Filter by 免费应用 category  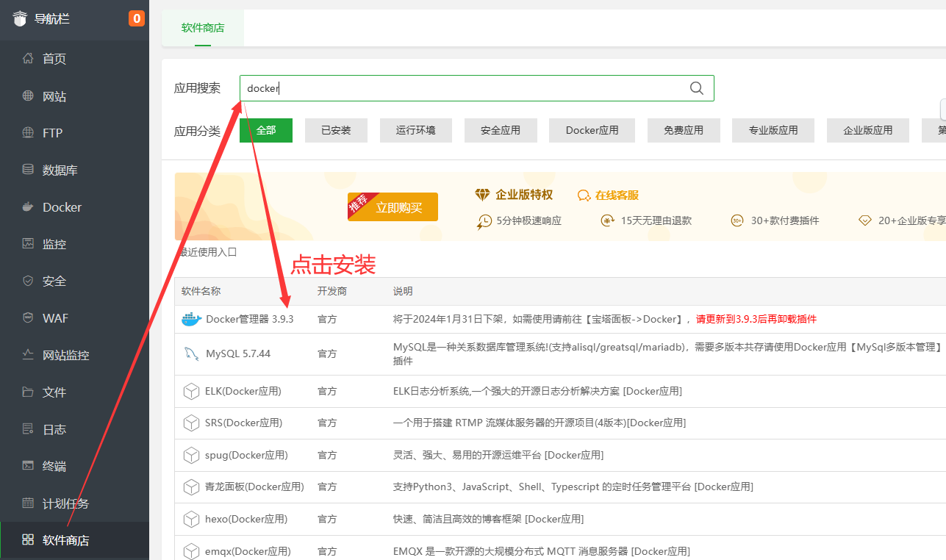pyautogui.click(x=684, y=130)
